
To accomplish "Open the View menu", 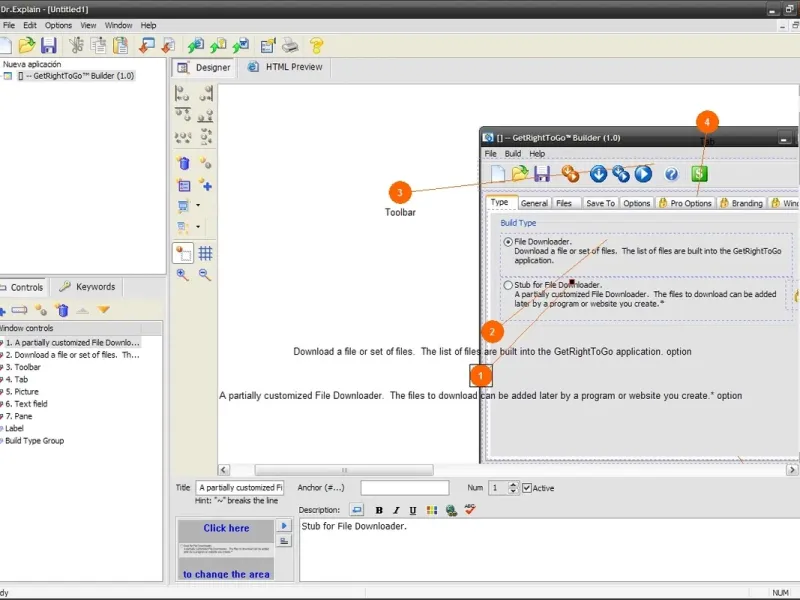I will pyautogui.click(x=88, y=25).
